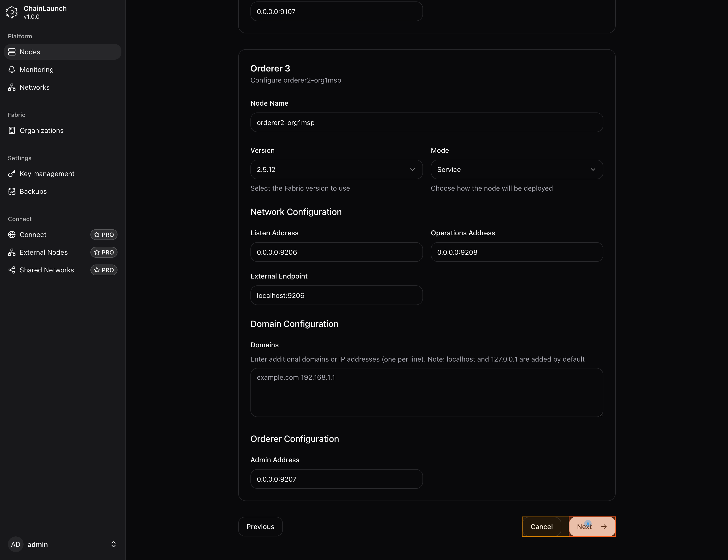Viewport: 728px width, 560px height.
Task: Click the Key management key icon
Action: [x=12, y=174]
